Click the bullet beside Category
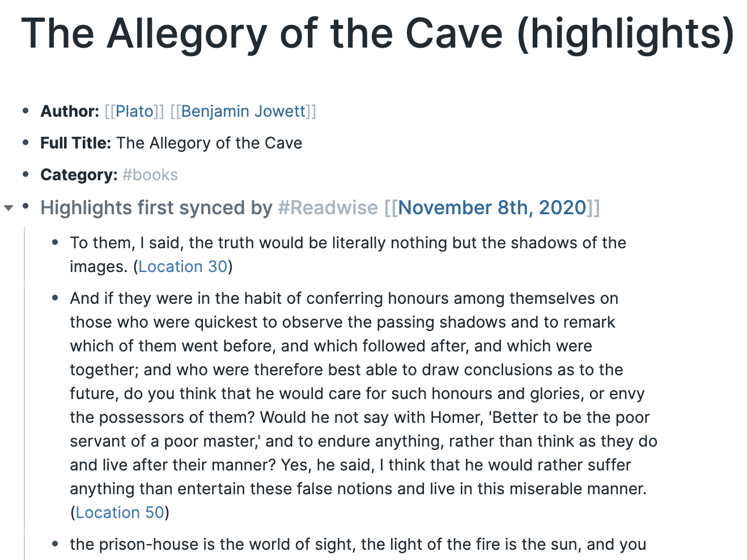747x560 pixels. [x=26, y=175]
